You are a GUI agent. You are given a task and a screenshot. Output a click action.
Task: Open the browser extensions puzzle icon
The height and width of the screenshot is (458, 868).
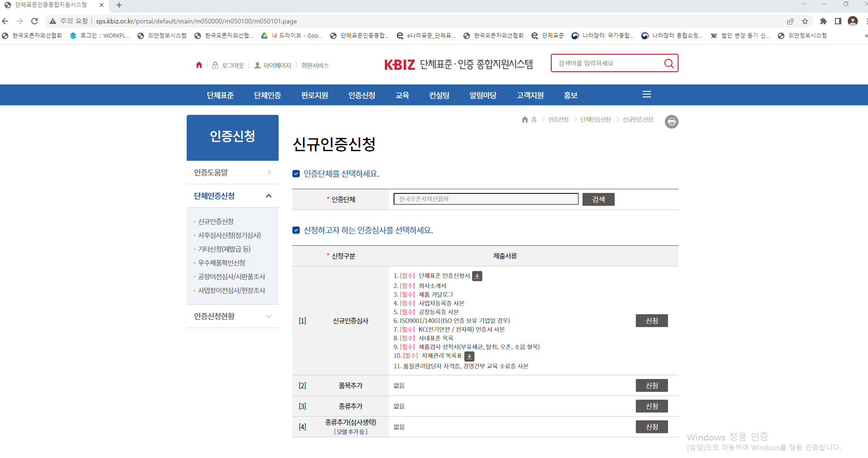pyautogui.click(x=823, y=21)
